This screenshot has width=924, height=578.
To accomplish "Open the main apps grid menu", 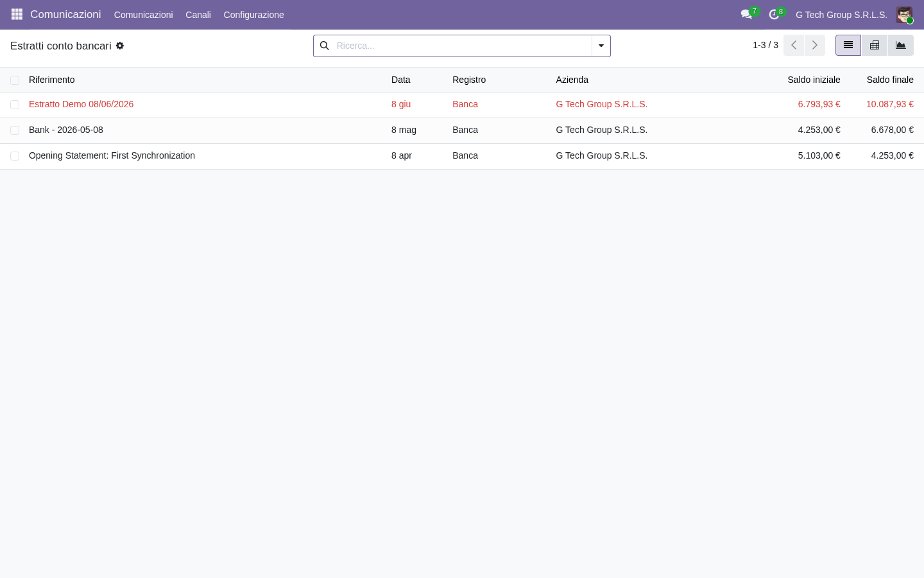I will coord(17,14).
